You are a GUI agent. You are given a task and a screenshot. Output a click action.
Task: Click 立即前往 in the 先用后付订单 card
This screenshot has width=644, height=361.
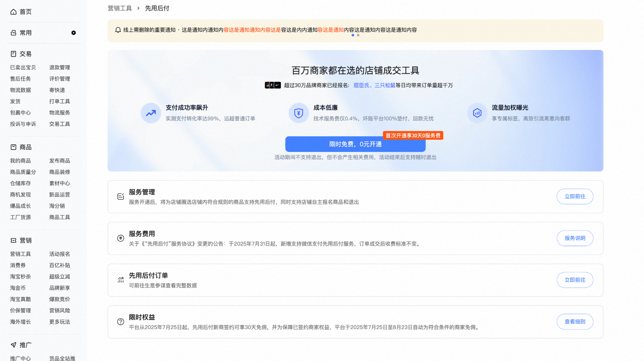click(x=575, y=280)
